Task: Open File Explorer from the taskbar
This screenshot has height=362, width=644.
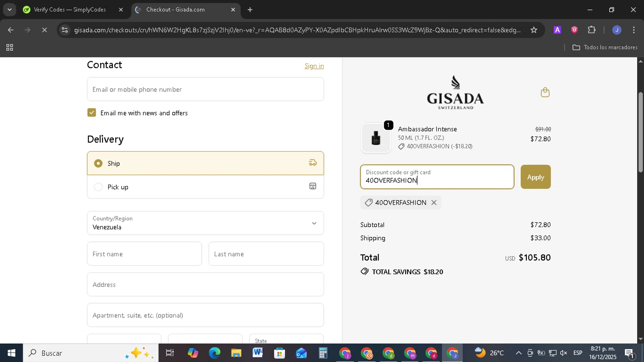Action: coord(236,353)
